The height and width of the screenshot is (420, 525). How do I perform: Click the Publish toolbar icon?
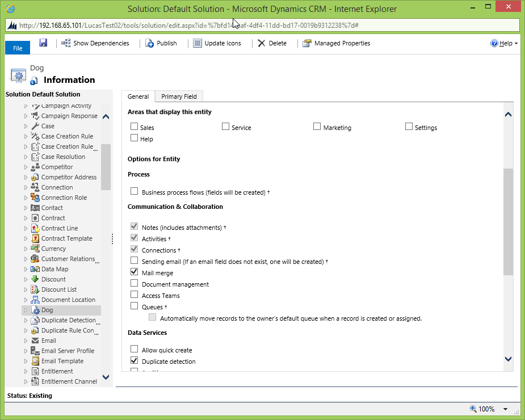coord(149,43)
